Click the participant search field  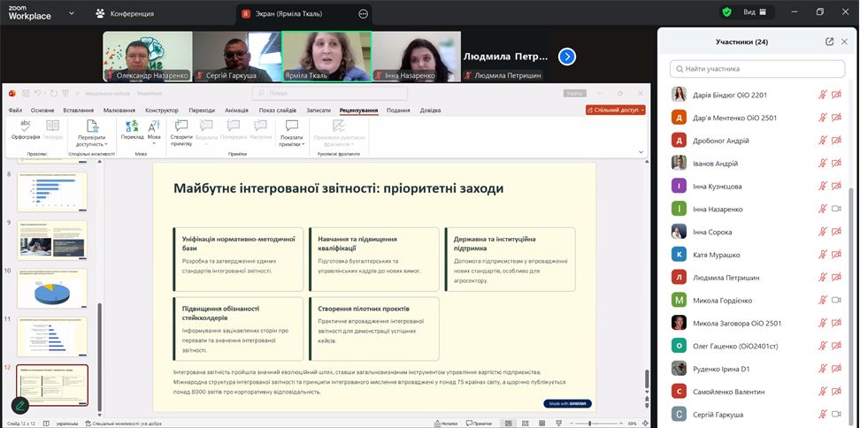point(757,68)
